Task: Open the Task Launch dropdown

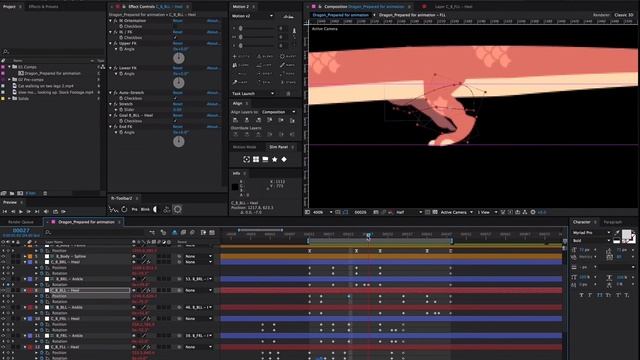Action: pos(253,93)
